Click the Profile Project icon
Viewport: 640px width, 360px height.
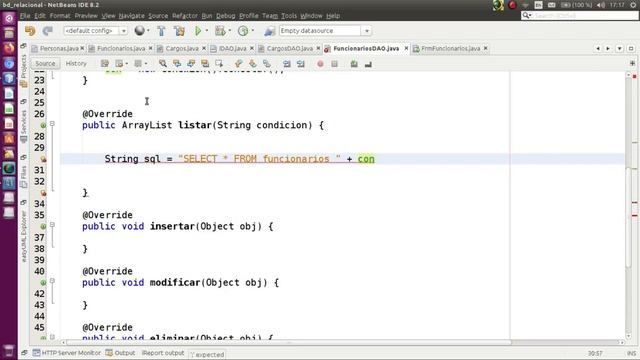click(x=243, y=31)
